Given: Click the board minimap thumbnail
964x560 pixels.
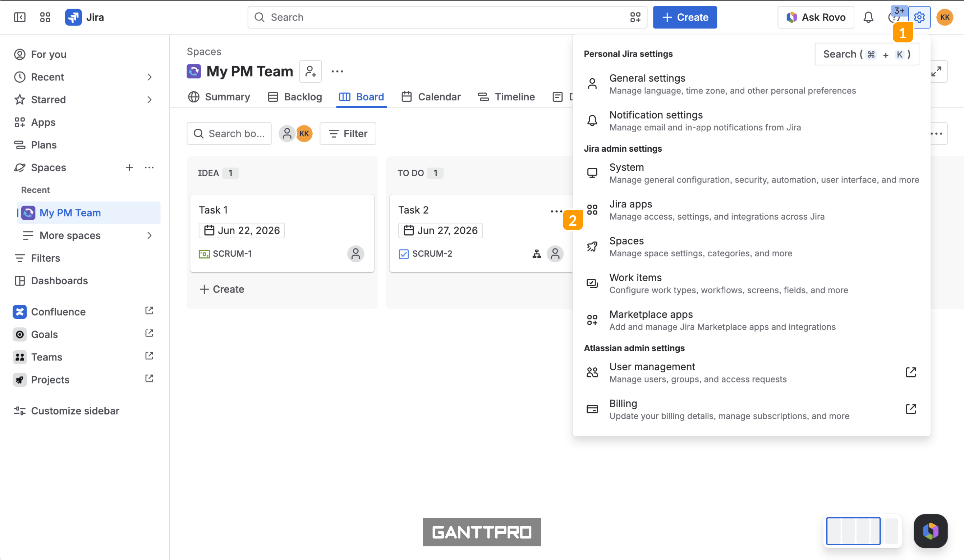Looking at the screenshot, I should click(x=862, y=531).
